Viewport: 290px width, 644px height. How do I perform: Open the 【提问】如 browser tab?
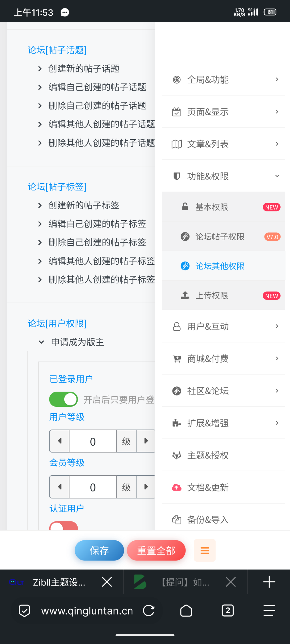(184, 582)
